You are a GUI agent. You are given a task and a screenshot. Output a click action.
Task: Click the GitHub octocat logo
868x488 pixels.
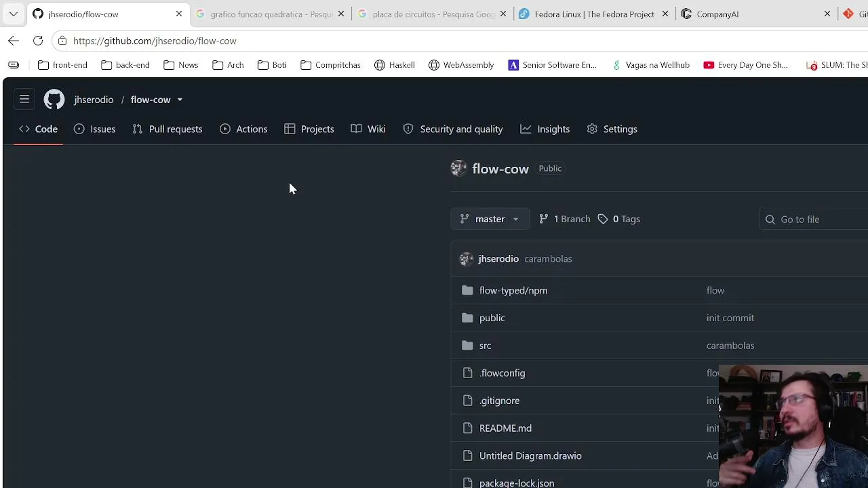click(x=54, y=100)
